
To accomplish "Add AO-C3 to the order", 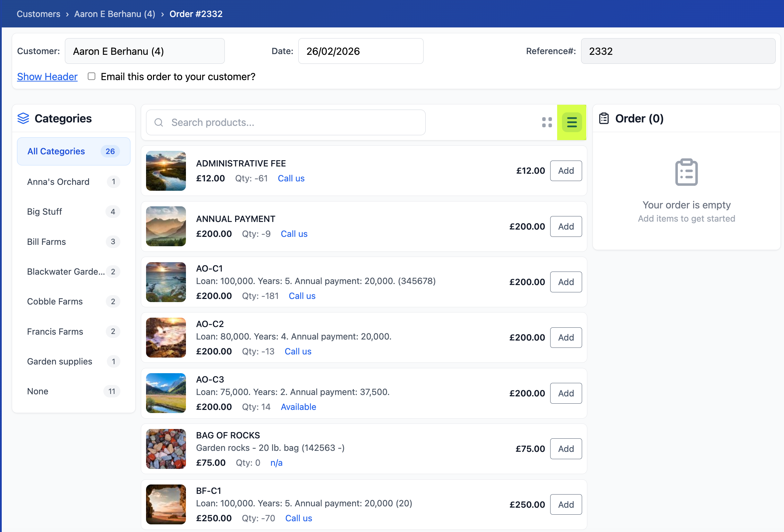I will 566,393.
